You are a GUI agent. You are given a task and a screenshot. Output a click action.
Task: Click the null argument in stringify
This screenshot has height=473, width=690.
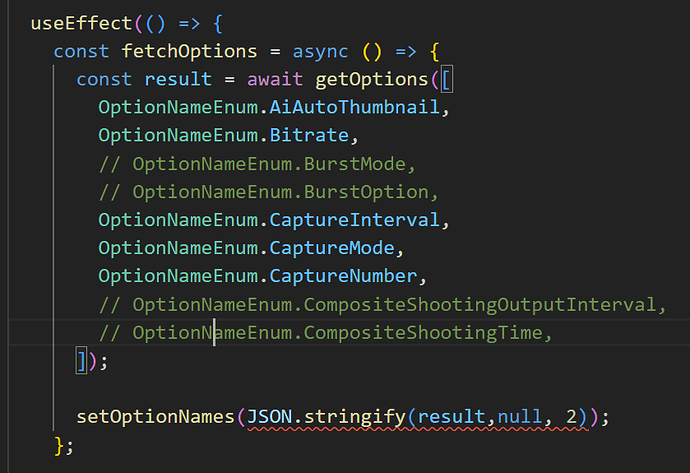click(x=520, y=417)
